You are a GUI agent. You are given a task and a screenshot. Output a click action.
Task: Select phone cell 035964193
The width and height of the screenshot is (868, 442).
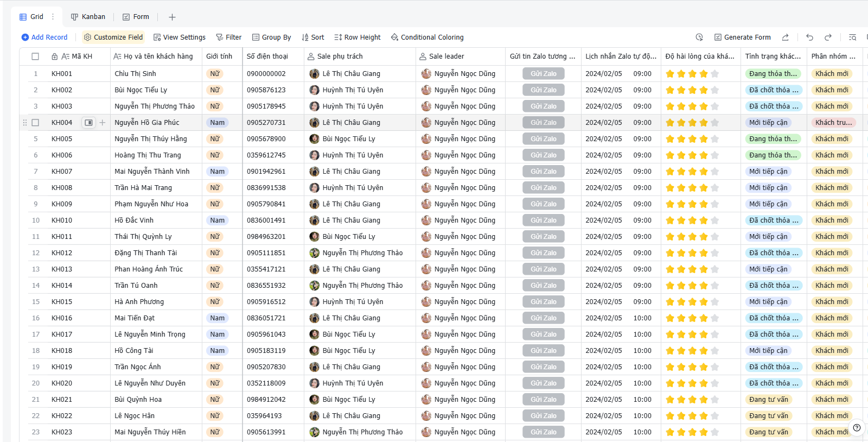coord(273,416)
